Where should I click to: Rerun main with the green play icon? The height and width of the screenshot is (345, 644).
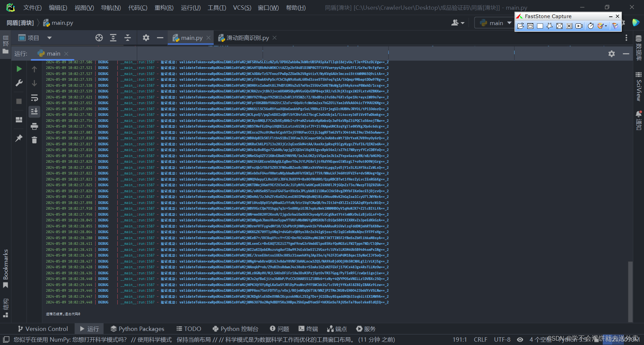click(x=19, y=69)
